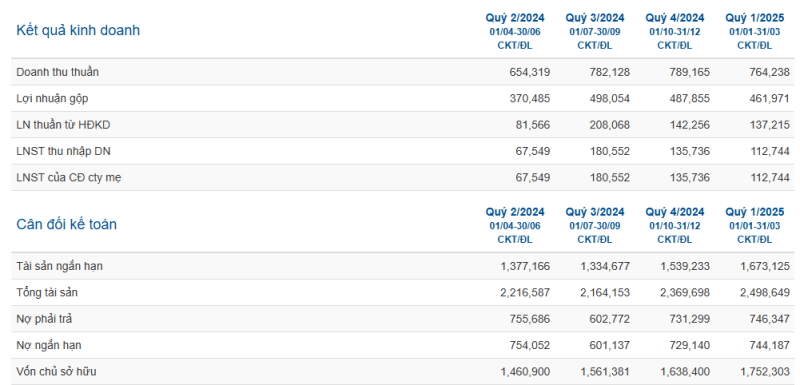Select Quý 4/2024 column header in business results
The width and height of the screenshot is (800, 385).
click(674, 18)
